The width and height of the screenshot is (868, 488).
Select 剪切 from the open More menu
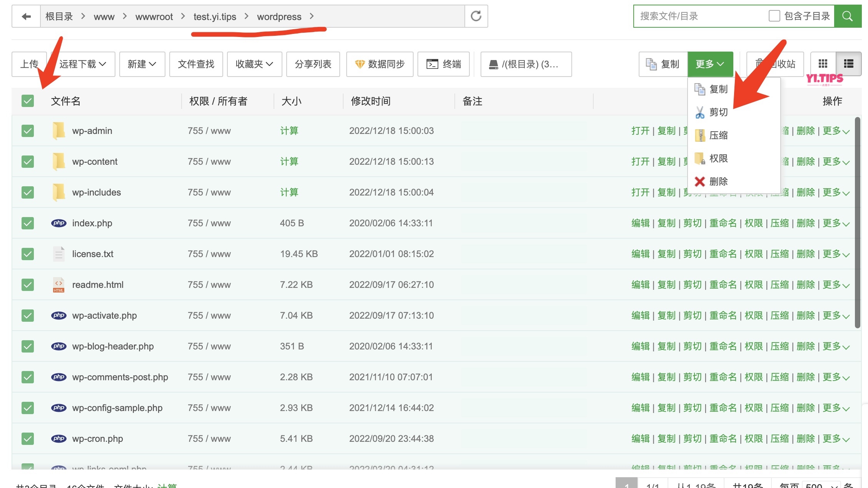point(718,112)
